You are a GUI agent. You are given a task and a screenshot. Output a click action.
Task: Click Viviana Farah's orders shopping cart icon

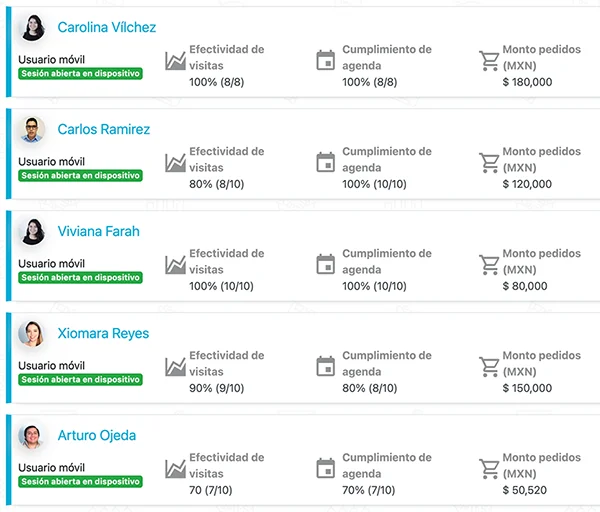tap(489, 264)
